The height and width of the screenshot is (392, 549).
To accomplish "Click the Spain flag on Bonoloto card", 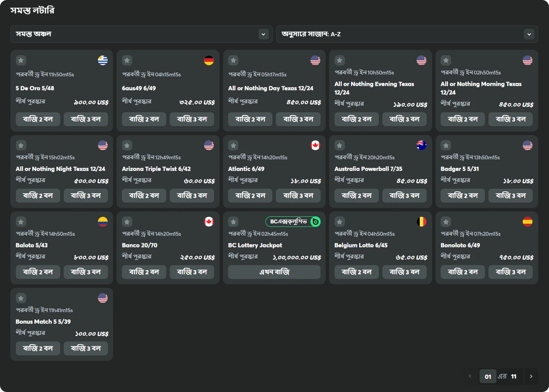I will (527, 222).
